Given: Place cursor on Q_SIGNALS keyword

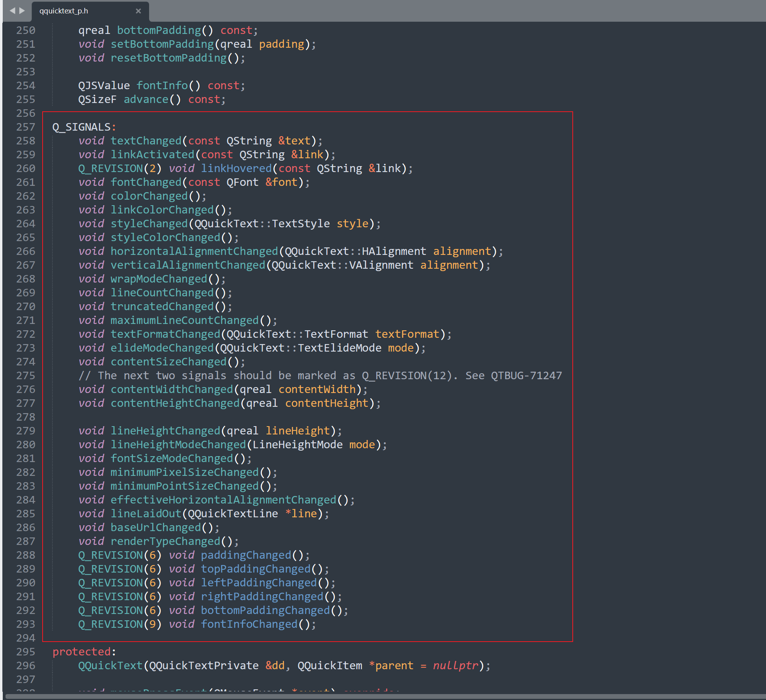Looking at the screenshot, I should tap(82, 127).
